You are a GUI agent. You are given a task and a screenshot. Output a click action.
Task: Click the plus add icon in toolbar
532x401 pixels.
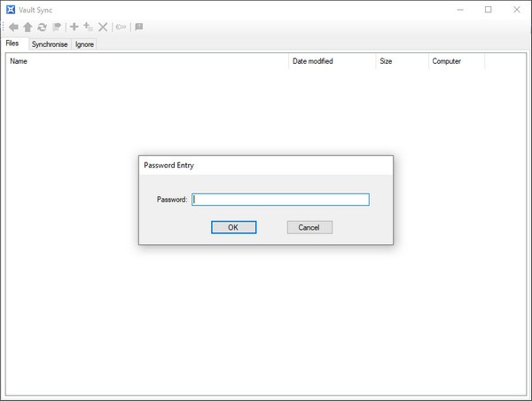pyautogui.click(x=74, y=28)
